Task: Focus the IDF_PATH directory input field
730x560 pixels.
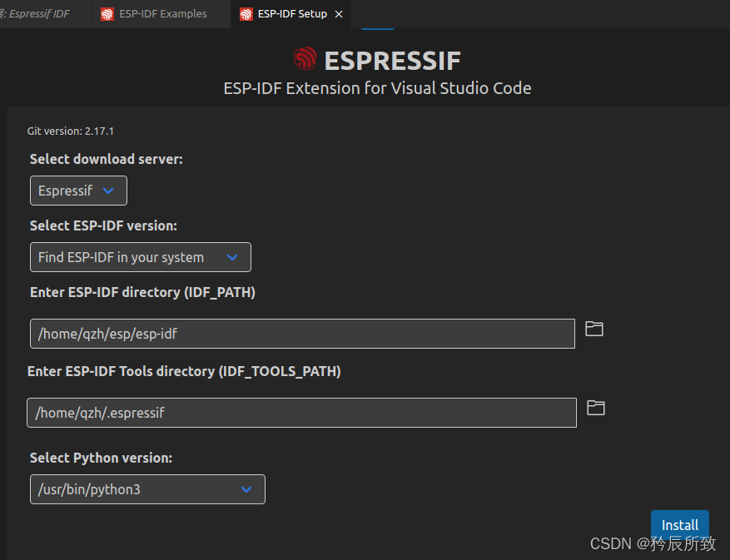Action: point(302,334)
